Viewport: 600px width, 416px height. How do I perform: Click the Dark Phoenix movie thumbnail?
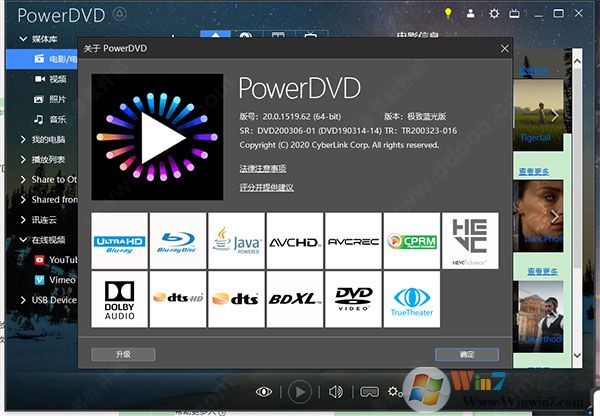[538, 216]
